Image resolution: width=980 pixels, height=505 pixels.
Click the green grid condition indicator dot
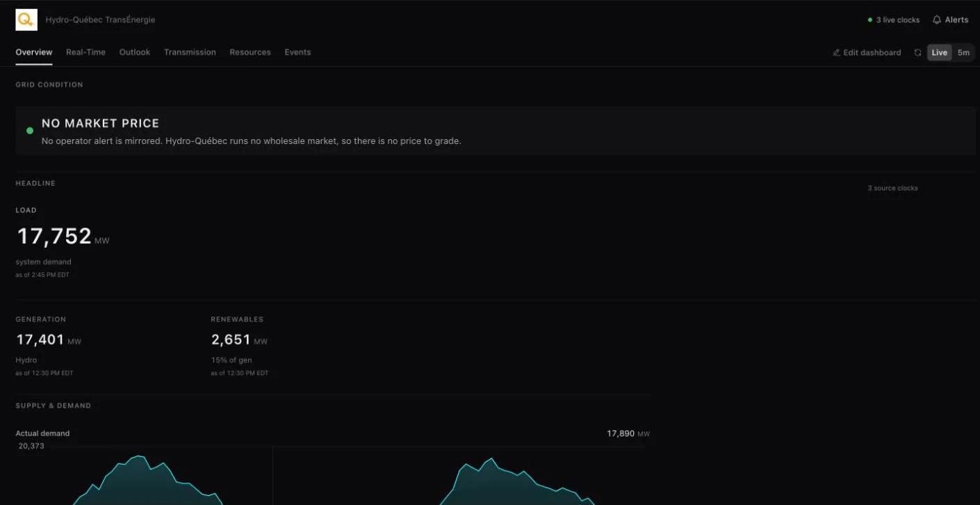30,131
